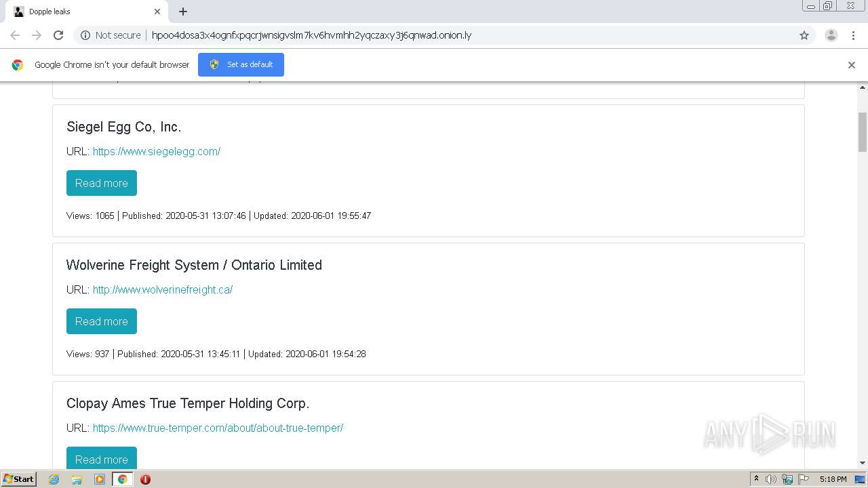Open a new tab with plus button
Viewport: 868px width, 488px height.
point(183,12)
